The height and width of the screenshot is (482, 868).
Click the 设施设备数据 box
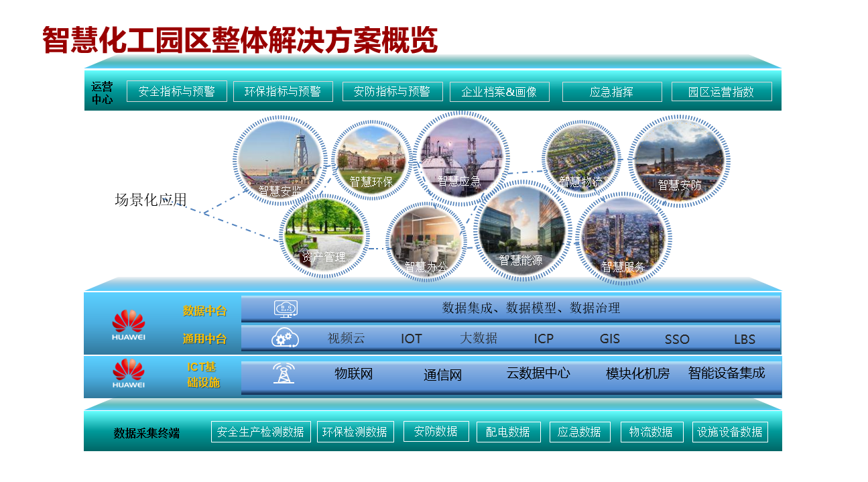[730, 432]
